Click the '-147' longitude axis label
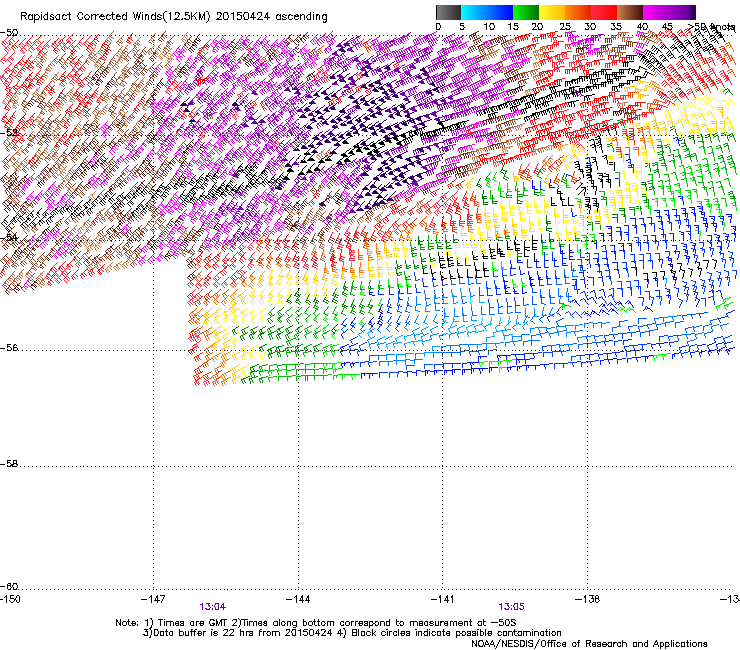 pyautogui.click(x=153, y=599)
